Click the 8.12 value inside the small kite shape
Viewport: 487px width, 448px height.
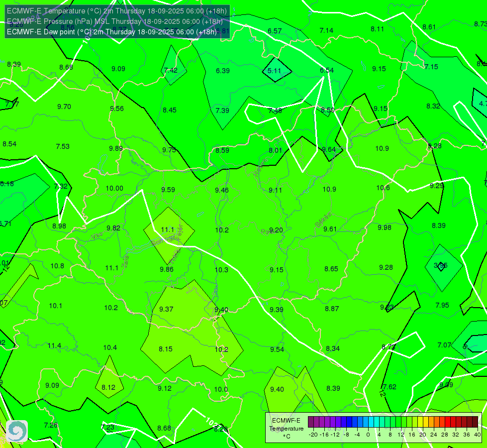108,387
